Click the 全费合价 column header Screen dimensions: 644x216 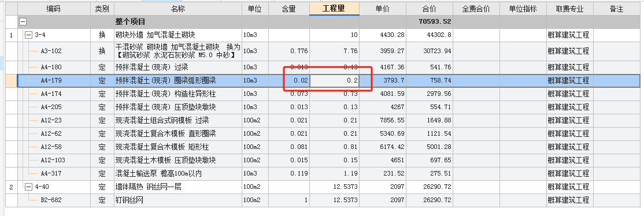476,9
